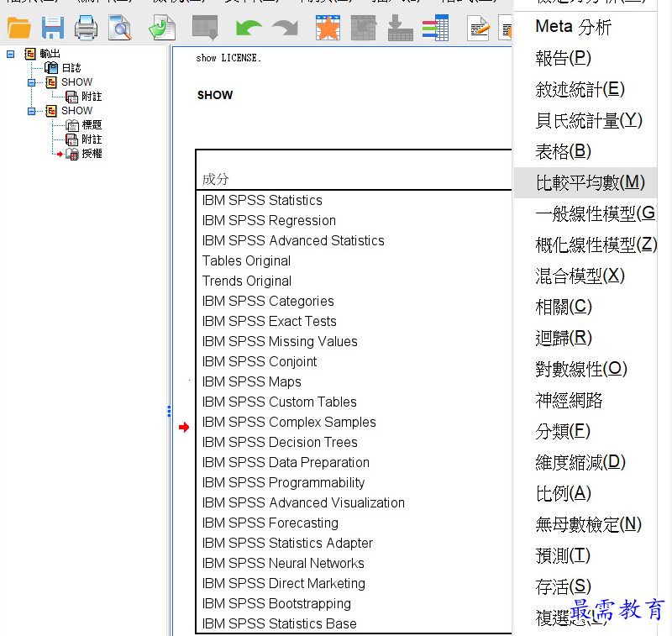Click the go to variable download icon
The width and height of the screenshot is (672, 636).
pyautogui.click(x=400, y=28)
